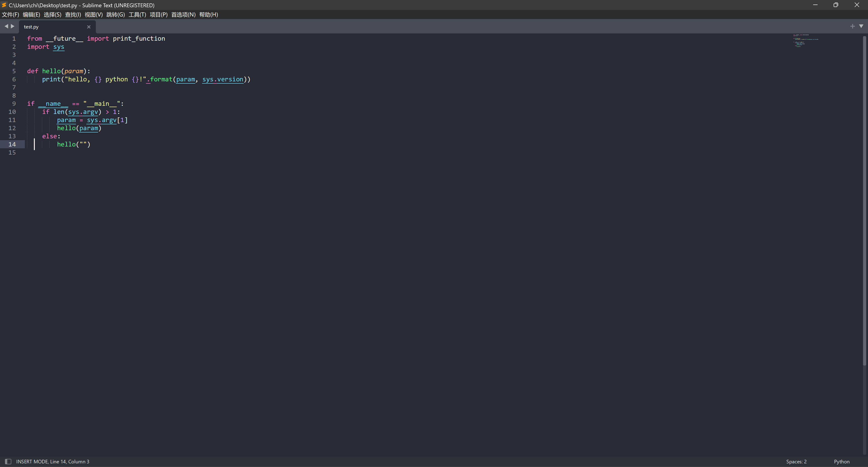The height and width of the screenshot is (467, 868).
Task: Click INSERT MODE line column status text
Action: tap(53, 461)
